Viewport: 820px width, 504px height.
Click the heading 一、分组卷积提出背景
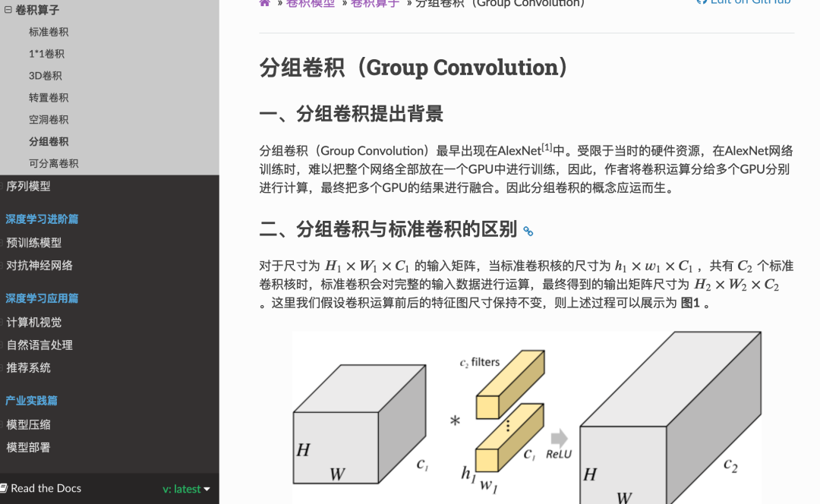[352, 113]
